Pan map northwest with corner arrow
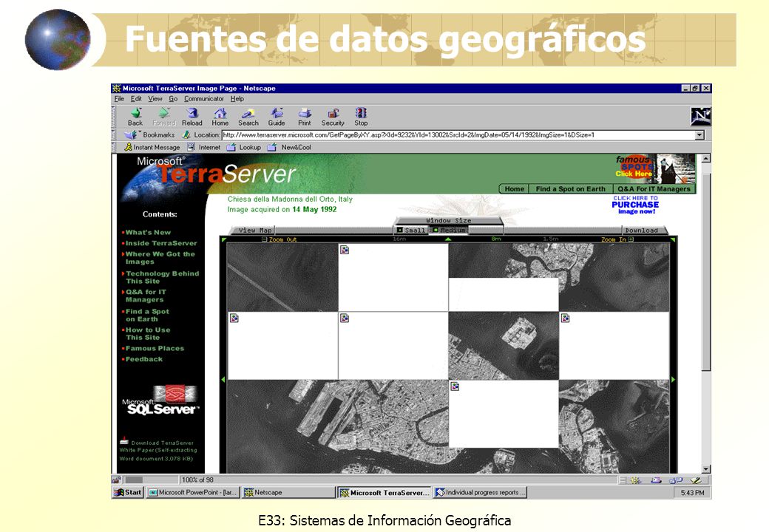 point(223,240)
